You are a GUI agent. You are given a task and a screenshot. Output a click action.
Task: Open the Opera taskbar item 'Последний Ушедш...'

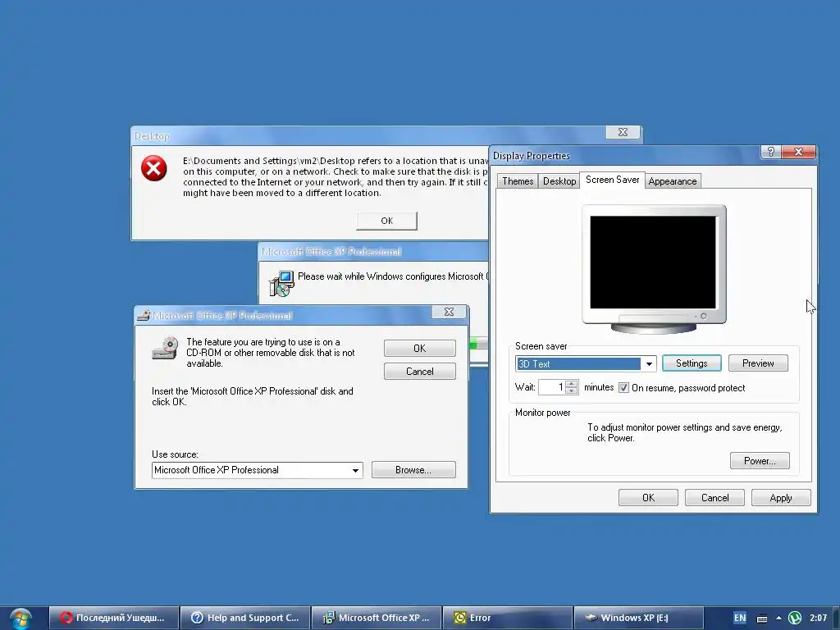(113, 618)
